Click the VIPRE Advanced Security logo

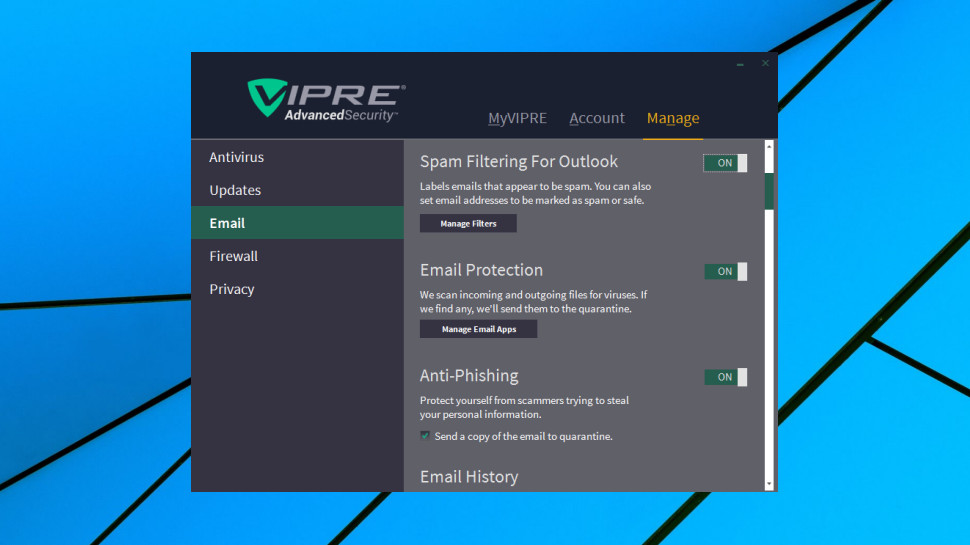pyautogui.click(x=326, y=100)
